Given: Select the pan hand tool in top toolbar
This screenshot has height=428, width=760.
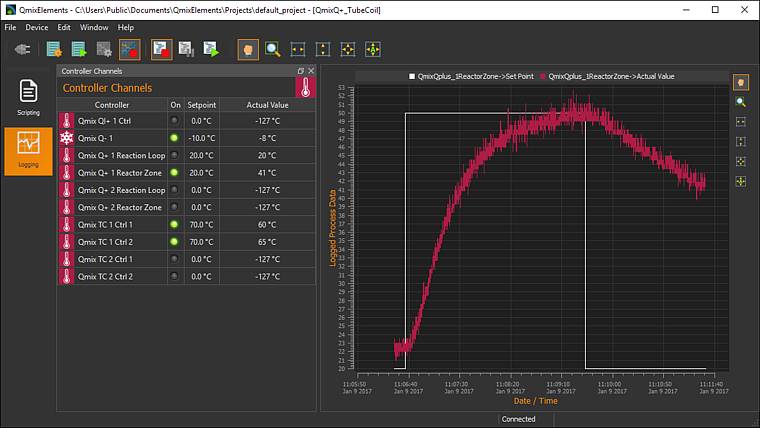Looking at the screenshot, I should (248, 49).
